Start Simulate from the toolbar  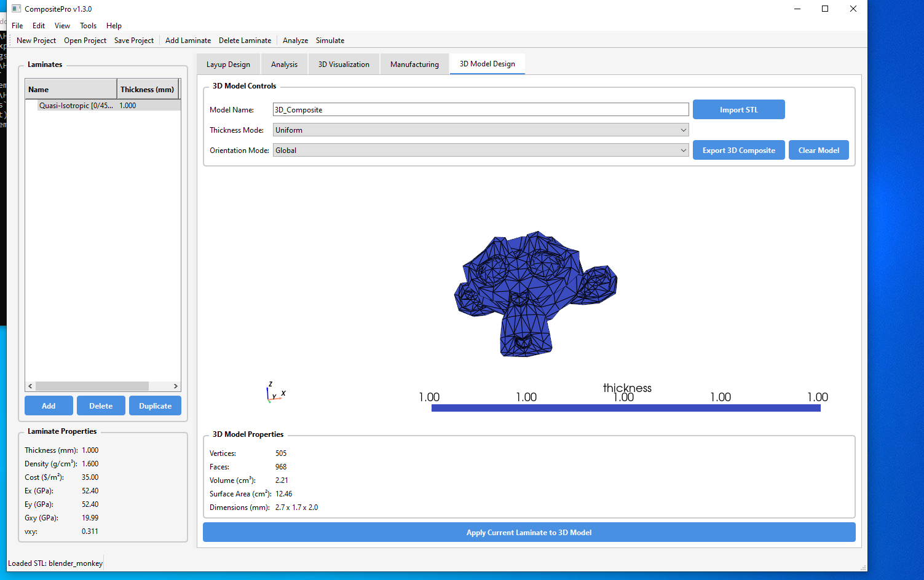click(x=330, y=41)
